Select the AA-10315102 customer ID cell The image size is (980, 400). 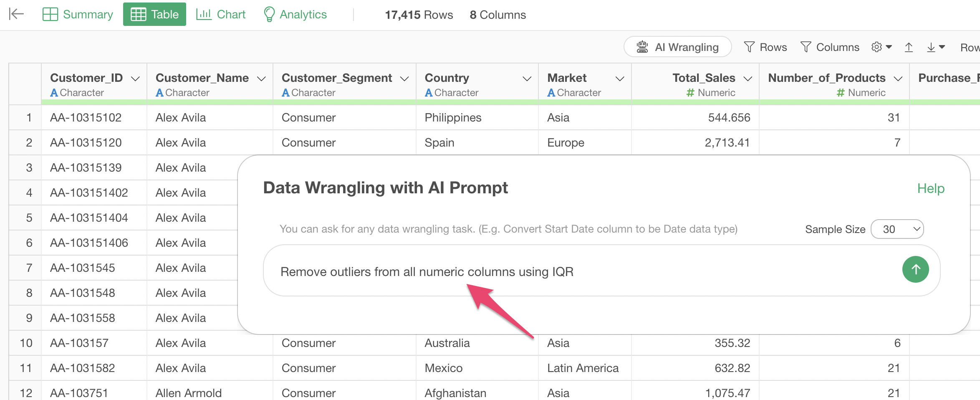[86, 118]
